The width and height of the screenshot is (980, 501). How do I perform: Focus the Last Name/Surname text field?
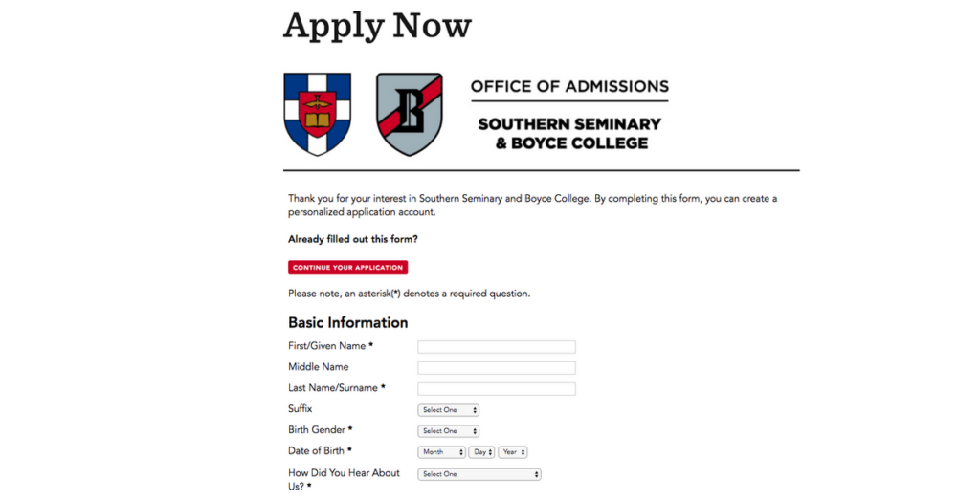tap(497, 388)
